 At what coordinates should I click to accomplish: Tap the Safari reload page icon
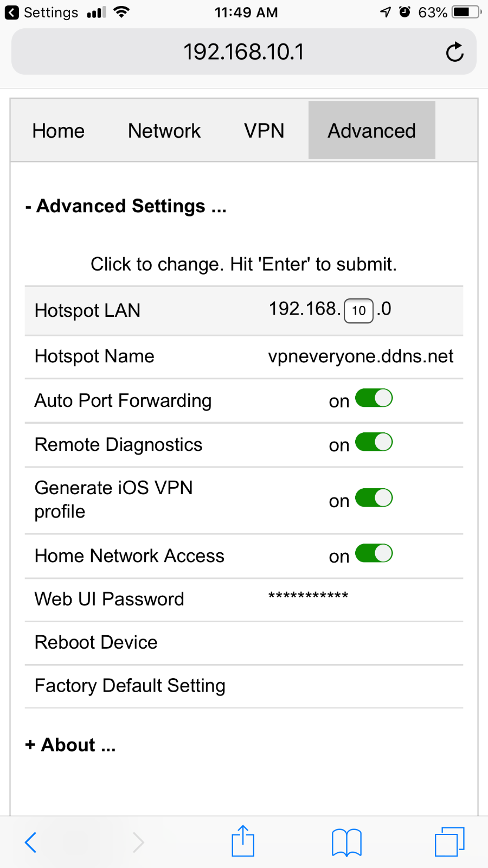pos(454,52)
